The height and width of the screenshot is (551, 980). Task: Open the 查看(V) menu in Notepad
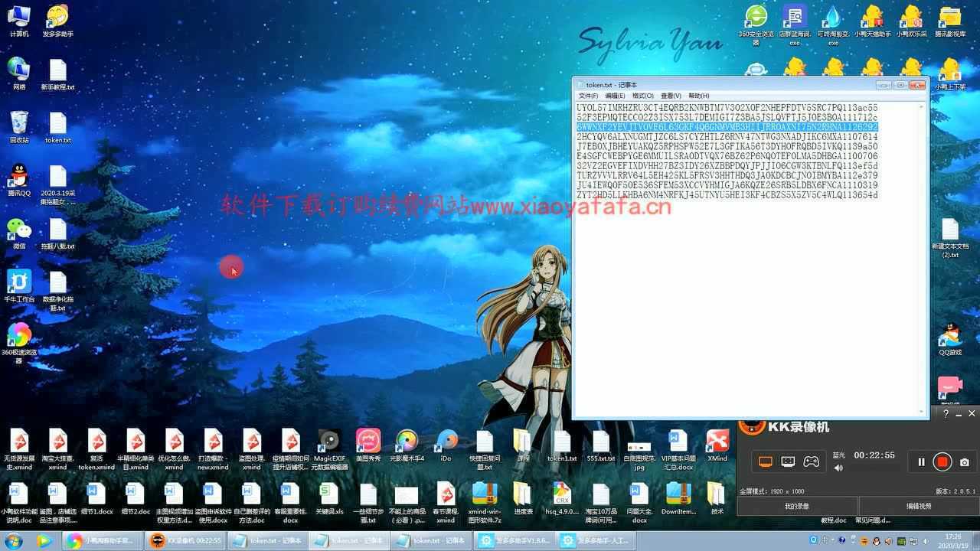[x=671, y=96]
